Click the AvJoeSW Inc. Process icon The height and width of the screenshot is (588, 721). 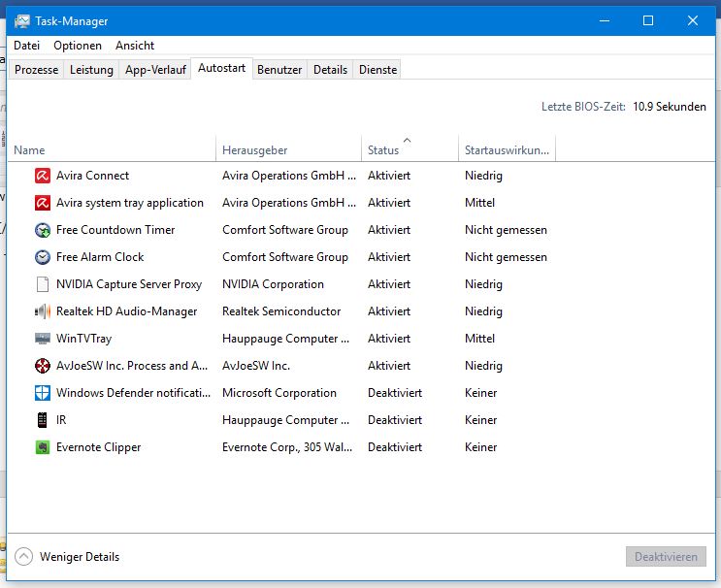[x=43, y=366]
